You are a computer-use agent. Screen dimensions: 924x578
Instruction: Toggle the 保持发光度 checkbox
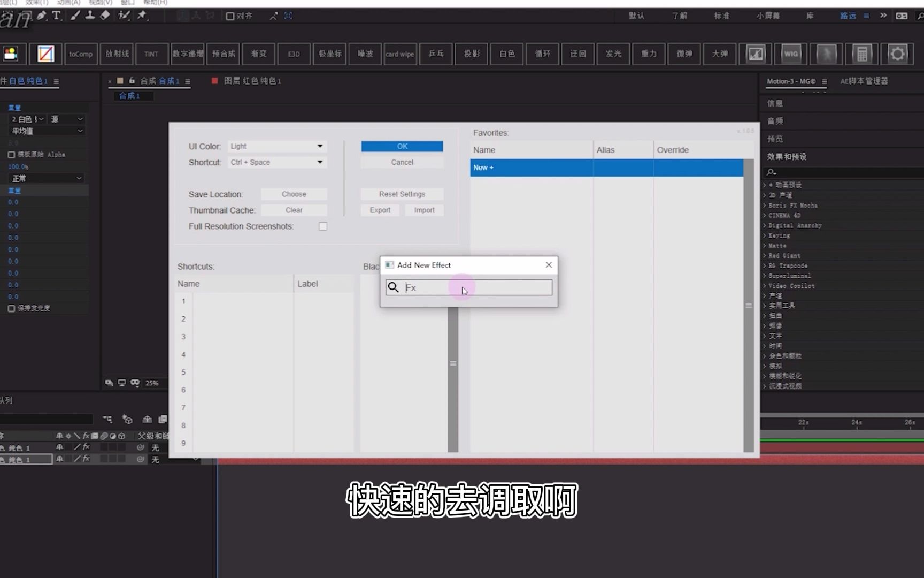pos(11,308)
